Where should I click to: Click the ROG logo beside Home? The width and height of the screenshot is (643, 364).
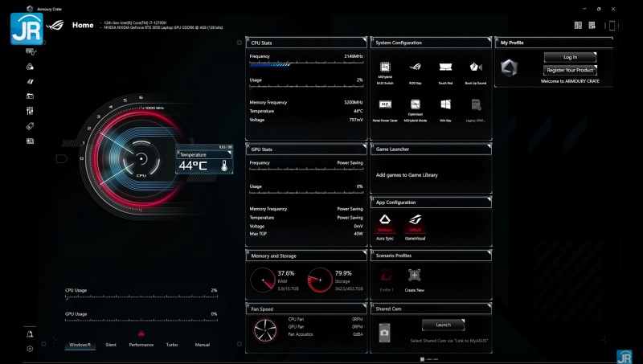click(x=55, y=26)
